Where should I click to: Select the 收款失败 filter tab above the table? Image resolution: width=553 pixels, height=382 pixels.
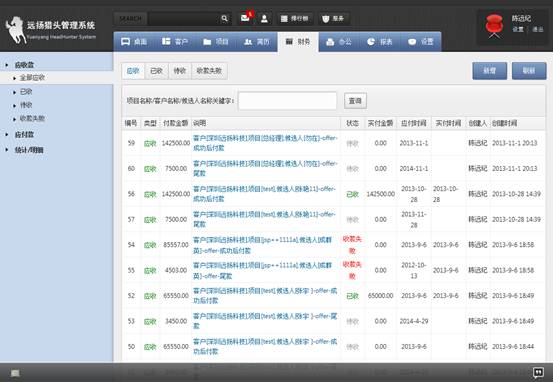tap(209, 71)
